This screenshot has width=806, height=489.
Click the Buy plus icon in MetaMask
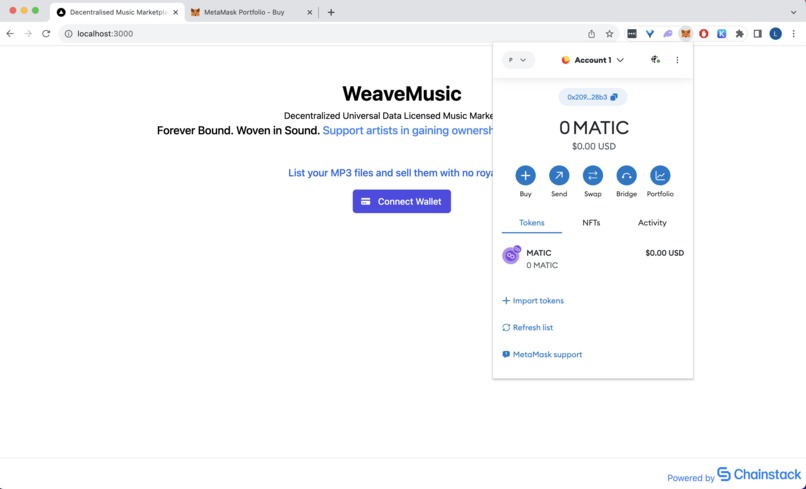(525, 175)
